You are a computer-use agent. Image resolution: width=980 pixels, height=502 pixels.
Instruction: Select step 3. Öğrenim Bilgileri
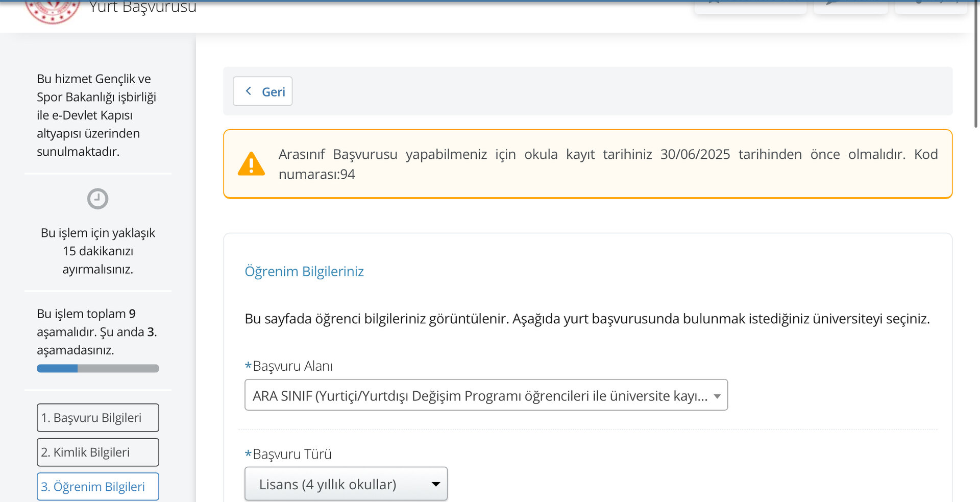pos(97,487)
